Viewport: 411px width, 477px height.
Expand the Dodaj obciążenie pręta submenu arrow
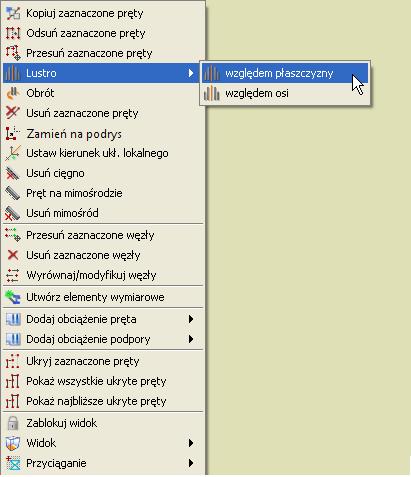pos(191,319)
